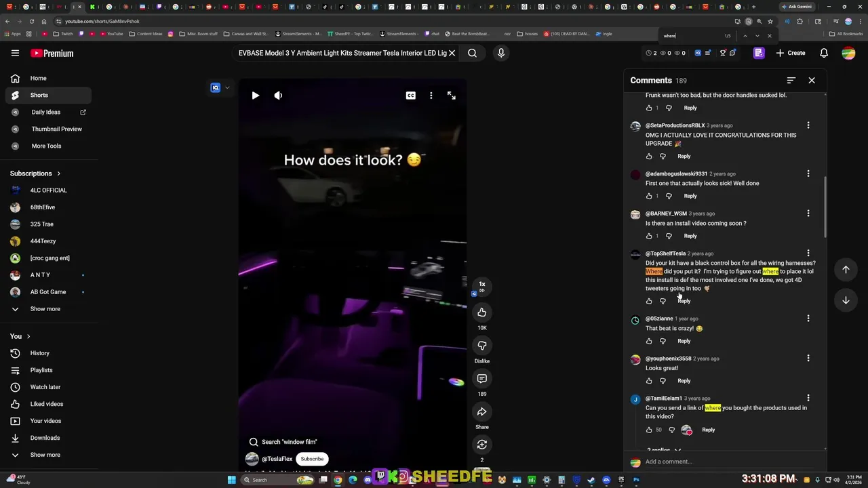Screen dimensions: 868x488
Task: Like @youphoenix3558's comment
Action: [x=649, y=381]
